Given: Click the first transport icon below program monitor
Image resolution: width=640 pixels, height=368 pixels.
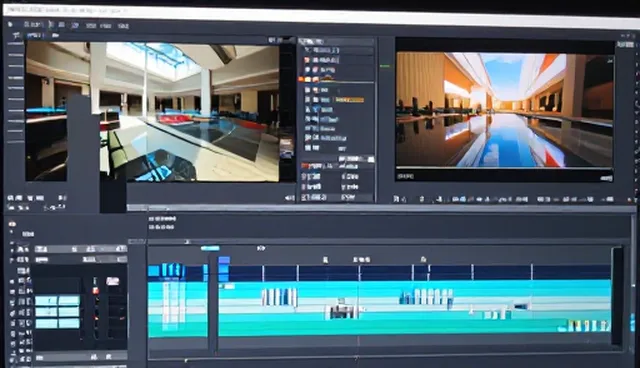Looking at the screenshot, I should [396, 199].
